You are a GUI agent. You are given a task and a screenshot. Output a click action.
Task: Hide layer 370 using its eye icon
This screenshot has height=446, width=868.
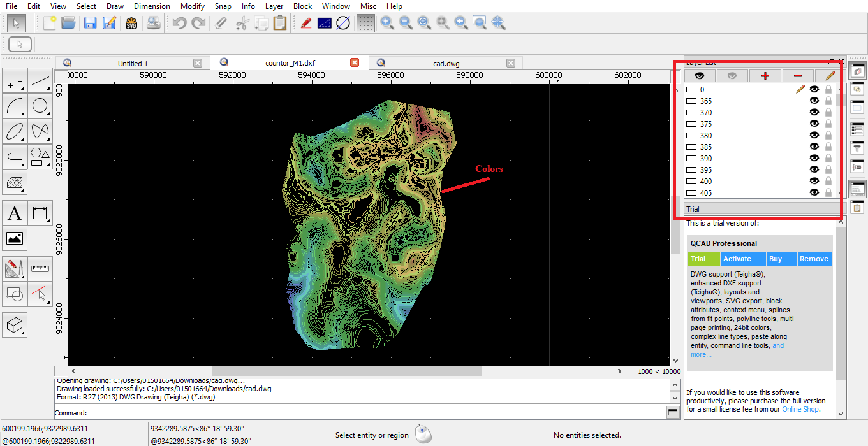click(x=814, y=113)
